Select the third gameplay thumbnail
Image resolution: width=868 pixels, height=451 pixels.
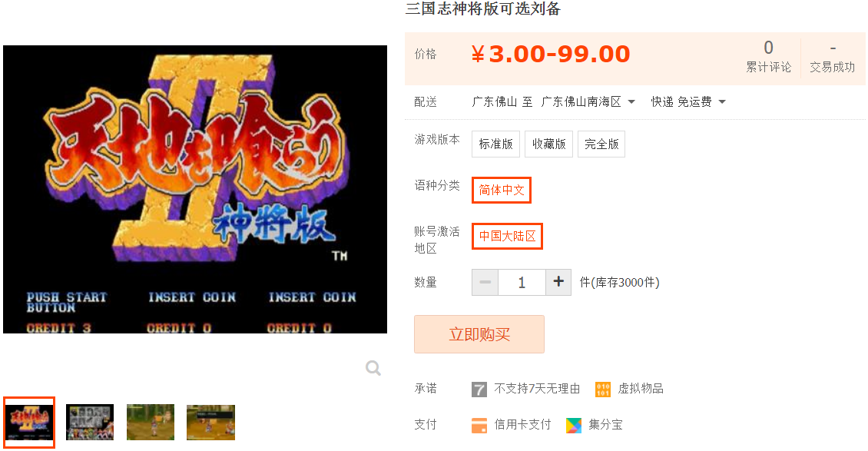(x=151, y=423)
